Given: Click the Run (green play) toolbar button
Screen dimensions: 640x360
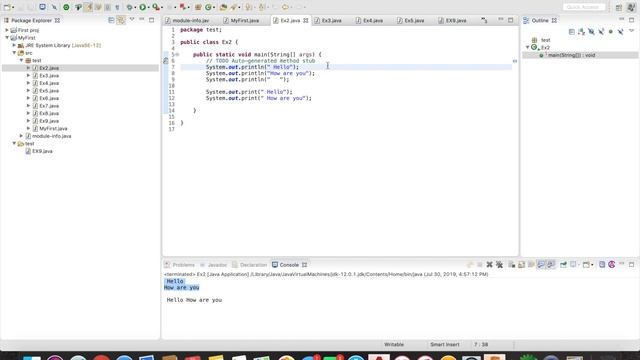Looking at the screenshot, I should [142, 7].
